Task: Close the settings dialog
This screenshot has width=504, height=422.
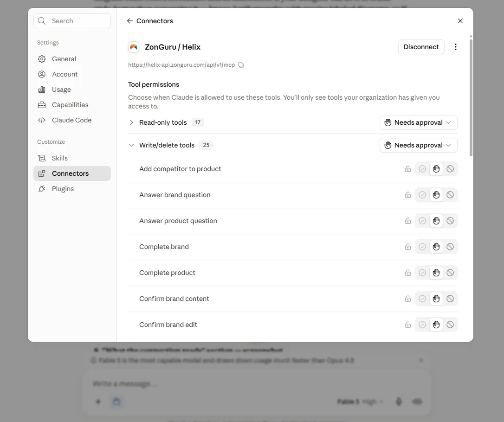Action: (460, 21)
